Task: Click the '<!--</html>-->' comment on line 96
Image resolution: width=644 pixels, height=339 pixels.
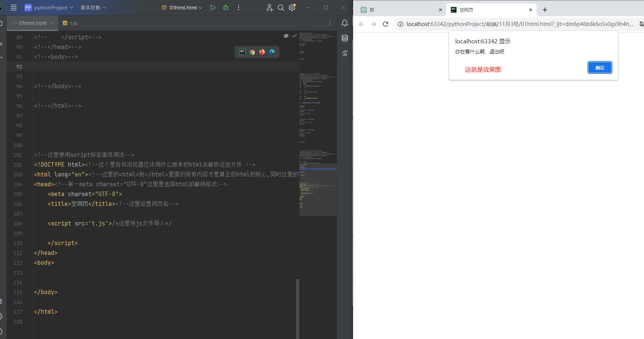Action: point(58,106)
